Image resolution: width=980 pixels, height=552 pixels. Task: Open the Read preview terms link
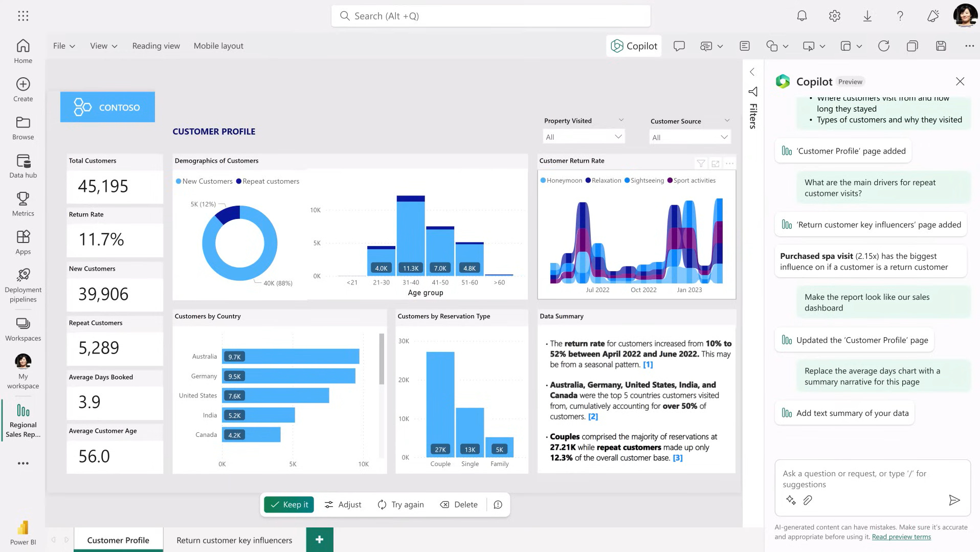coord(901,537)
